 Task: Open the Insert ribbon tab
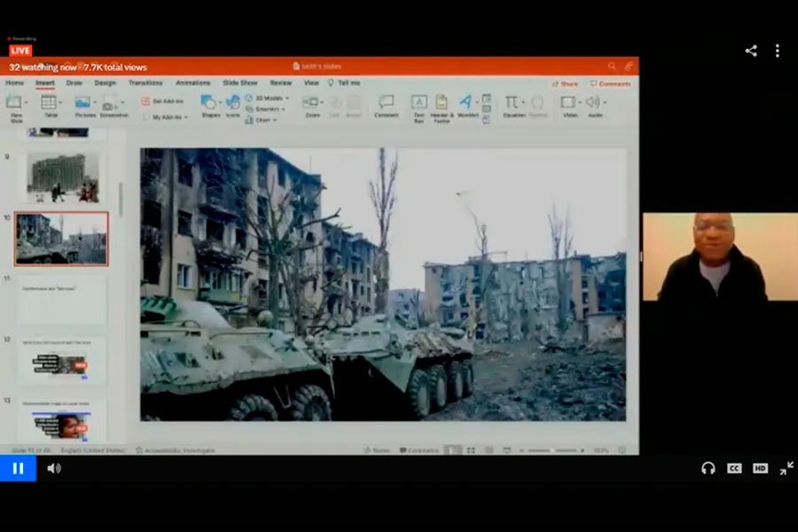pyautogui.click(x=45, y=82)
